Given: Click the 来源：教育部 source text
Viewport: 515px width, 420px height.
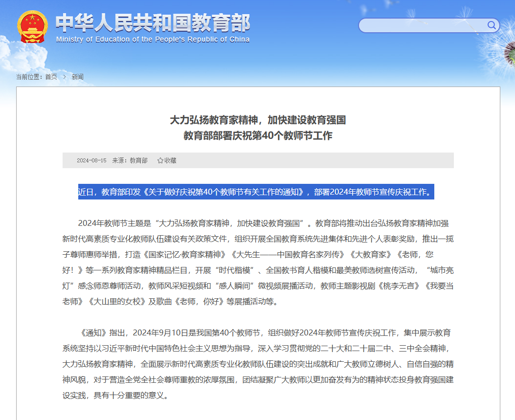Looking at the screenshot, I should [130, 160].
